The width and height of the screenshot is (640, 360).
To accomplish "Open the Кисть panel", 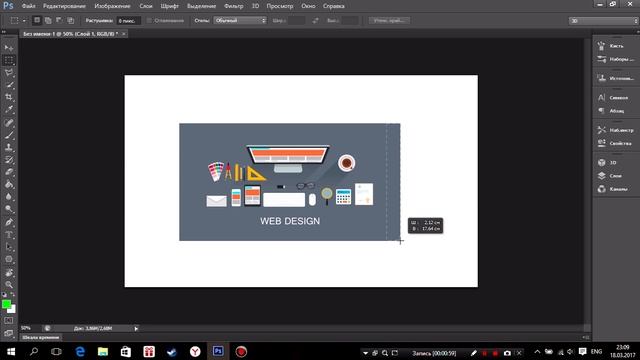I will pyautogui.click(x=616, y=46).
